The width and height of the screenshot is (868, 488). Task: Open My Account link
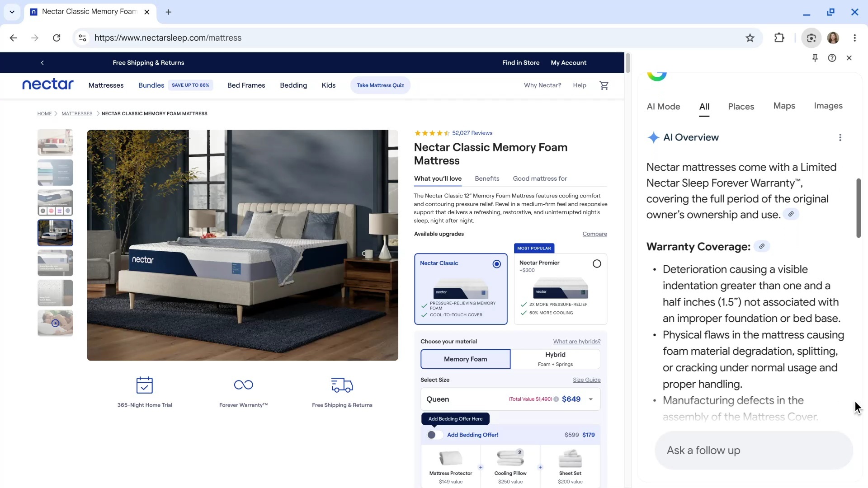point(568,63)
